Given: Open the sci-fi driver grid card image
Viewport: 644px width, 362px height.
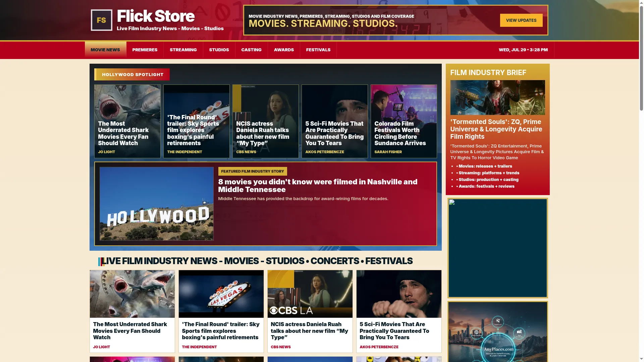Looking at the screenshot, I should (399, 294).
